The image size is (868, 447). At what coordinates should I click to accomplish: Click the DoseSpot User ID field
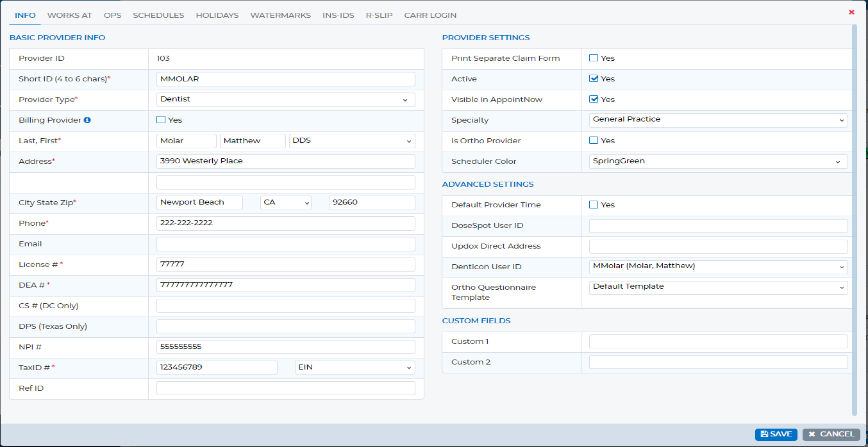[718, 225]
